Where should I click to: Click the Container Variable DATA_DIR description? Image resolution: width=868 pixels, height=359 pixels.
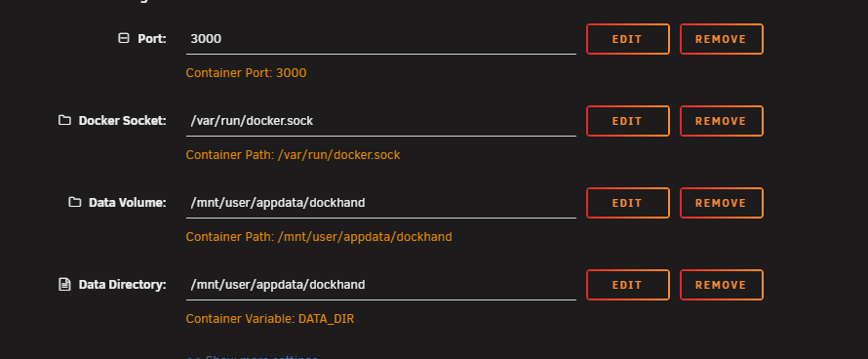pos(270,319)
